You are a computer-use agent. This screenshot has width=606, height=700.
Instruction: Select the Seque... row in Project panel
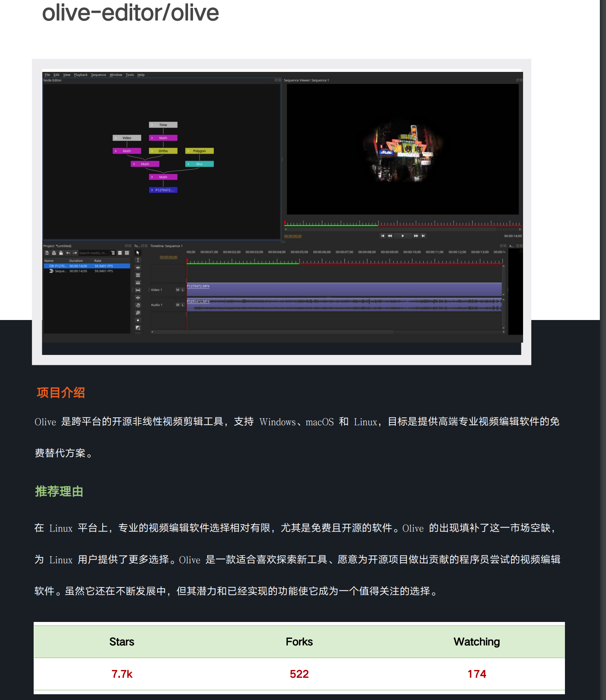[x=87, y=271]
